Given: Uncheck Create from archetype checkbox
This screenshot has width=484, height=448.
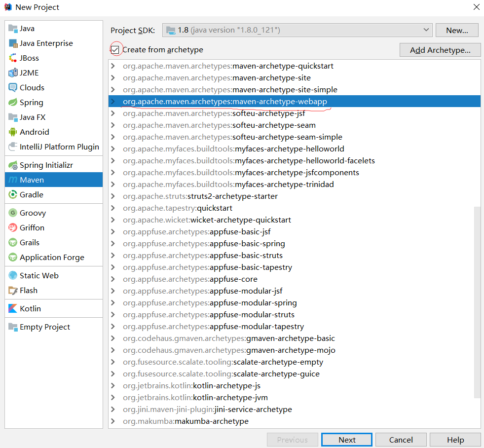Looking at the screenshot, I should tap(115, 50).
